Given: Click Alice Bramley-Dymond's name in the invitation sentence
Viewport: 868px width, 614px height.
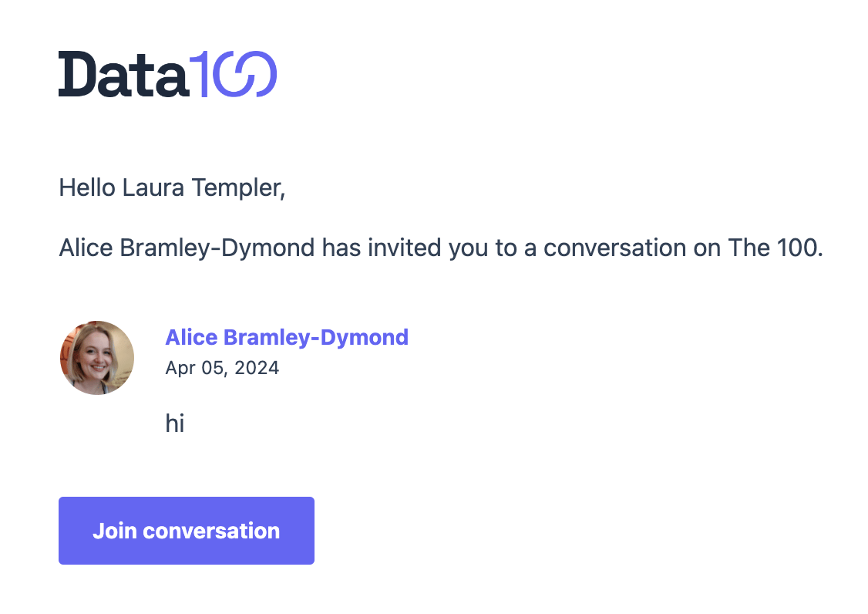Looking at the screenshot, I should click(187, 248).
